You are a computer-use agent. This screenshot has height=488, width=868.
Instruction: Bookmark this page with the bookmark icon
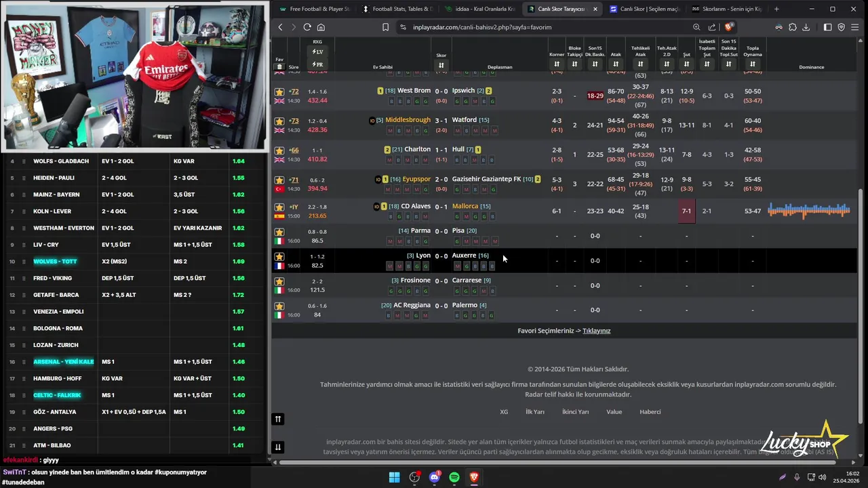pos(385,27)
